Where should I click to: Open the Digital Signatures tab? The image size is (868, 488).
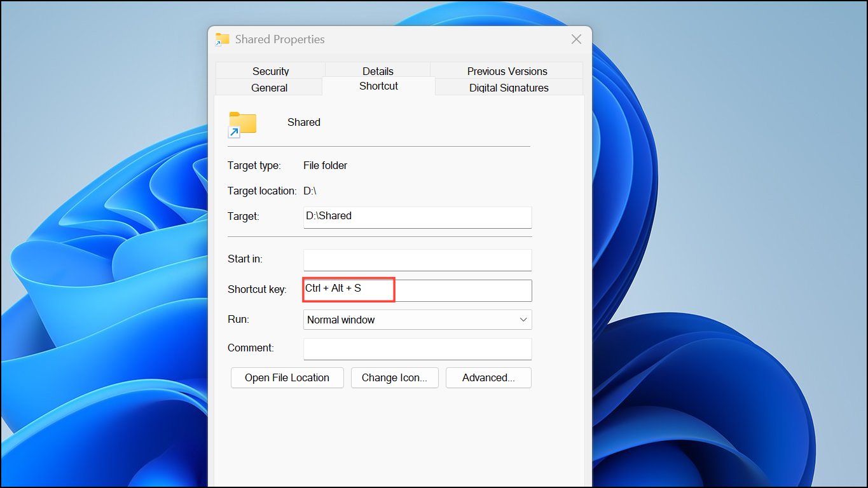click(x=509, y=87)
